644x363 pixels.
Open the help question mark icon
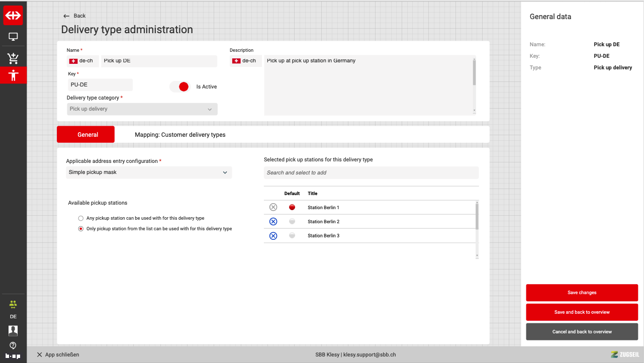13,345
